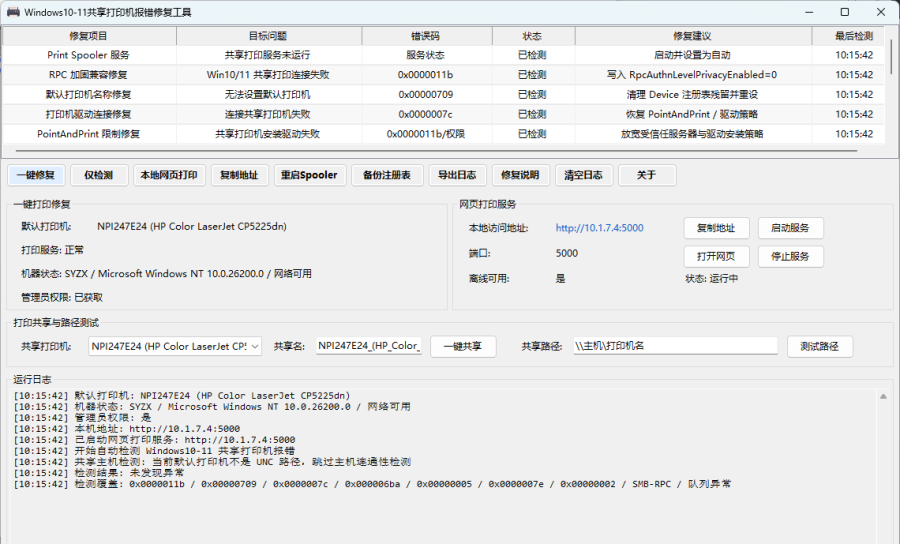Click the 仅检测 button
Viewport: 900px width, 544px height.
tap(99, 175)
